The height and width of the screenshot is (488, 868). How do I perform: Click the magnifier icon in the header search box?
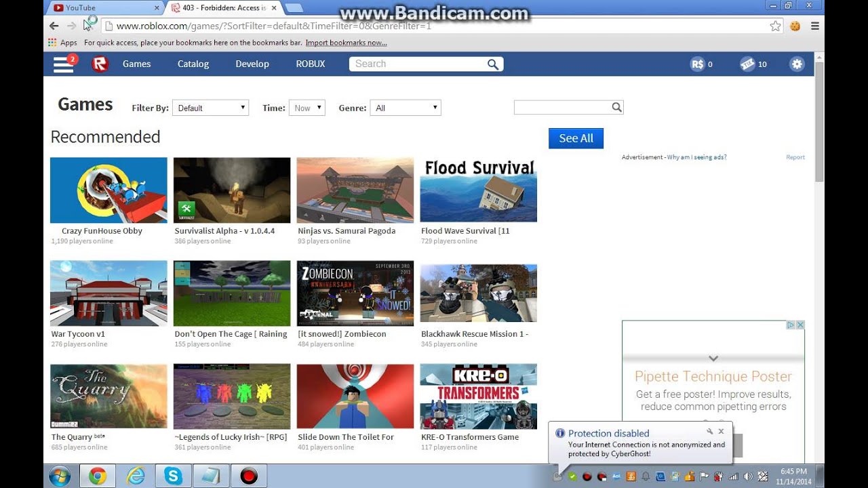[493, 64]
